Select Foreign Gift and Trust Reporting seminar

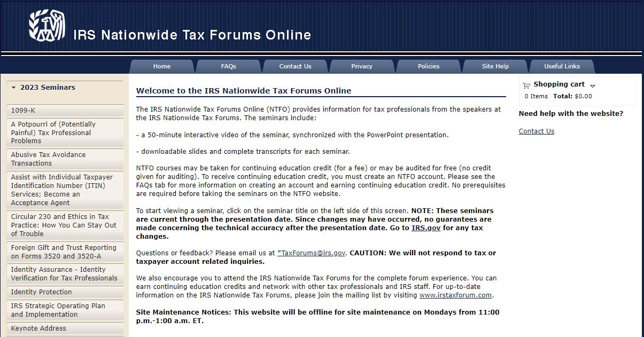65,252
